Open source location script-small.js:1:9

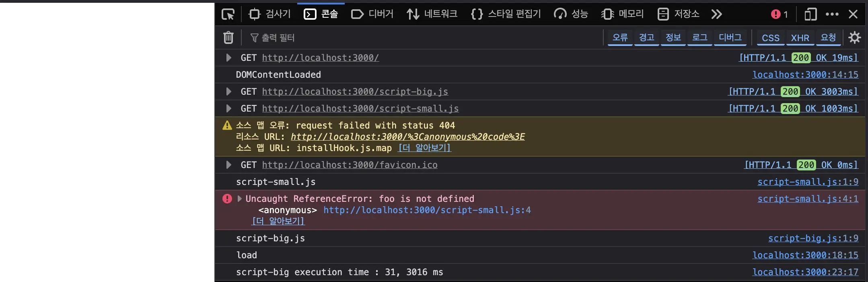[x=808, y=182]
